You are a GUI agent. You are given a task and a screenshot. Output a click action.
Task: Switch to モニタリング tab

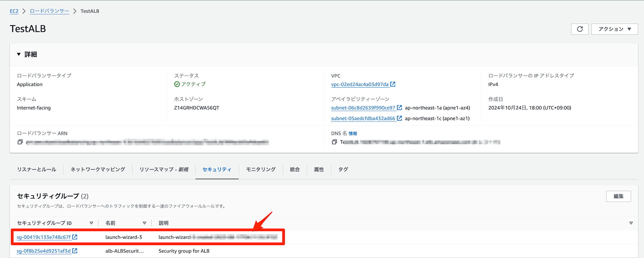tap(261, 169)
